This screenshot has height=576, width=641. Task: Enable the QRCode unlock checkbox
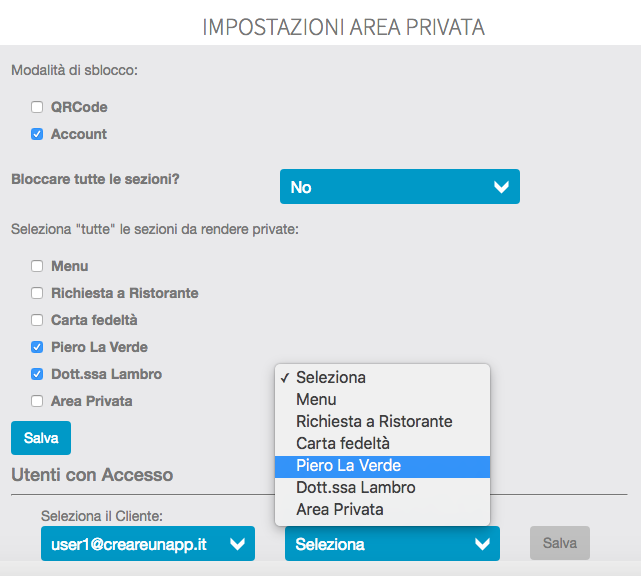pyautogui.click(x=37, y=107)
